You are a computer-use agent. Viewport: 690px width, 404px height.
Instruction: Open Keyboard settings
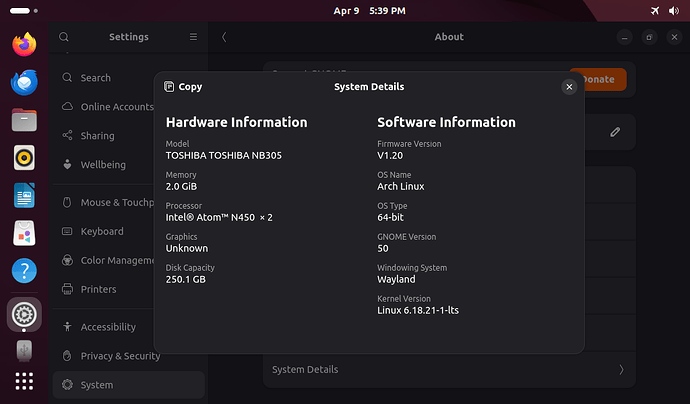pyautogui.click(x=102, y=231)
